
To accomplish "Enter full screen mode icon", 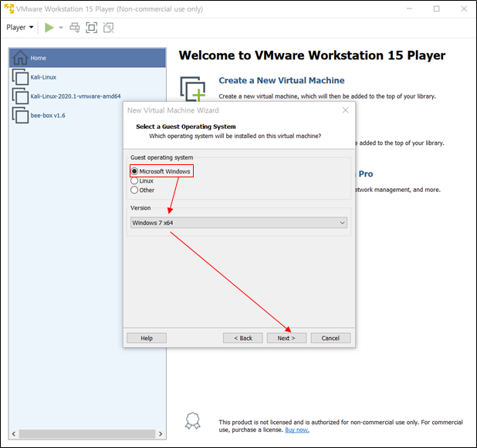I will (92, 28).
